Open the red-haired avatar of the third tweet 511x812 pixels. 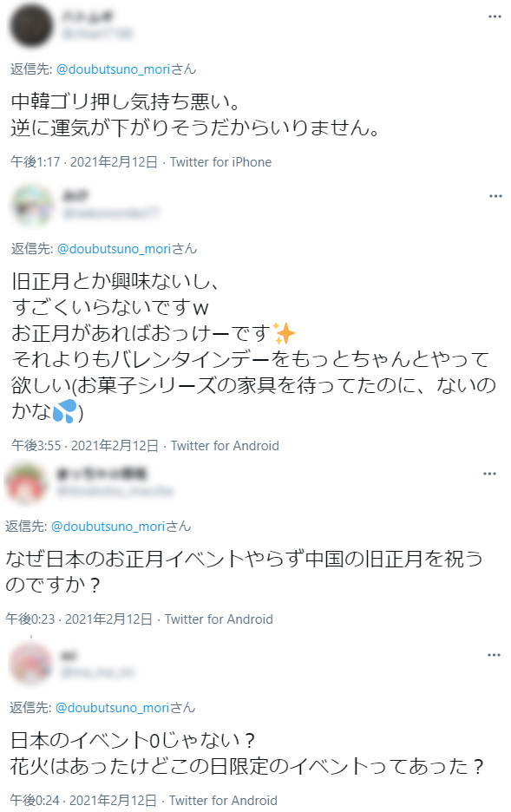tap(26, 483)
